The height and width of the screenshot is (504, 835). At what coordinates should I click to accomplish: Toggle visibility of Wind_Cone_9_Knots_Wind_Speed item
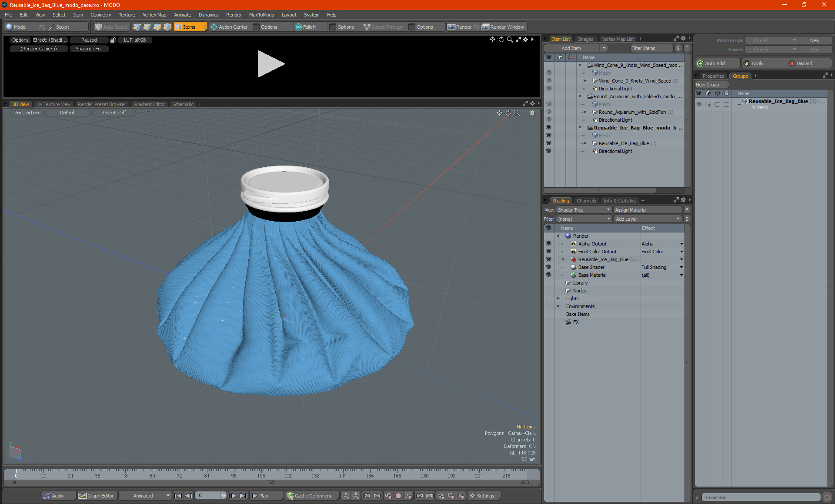549,81
